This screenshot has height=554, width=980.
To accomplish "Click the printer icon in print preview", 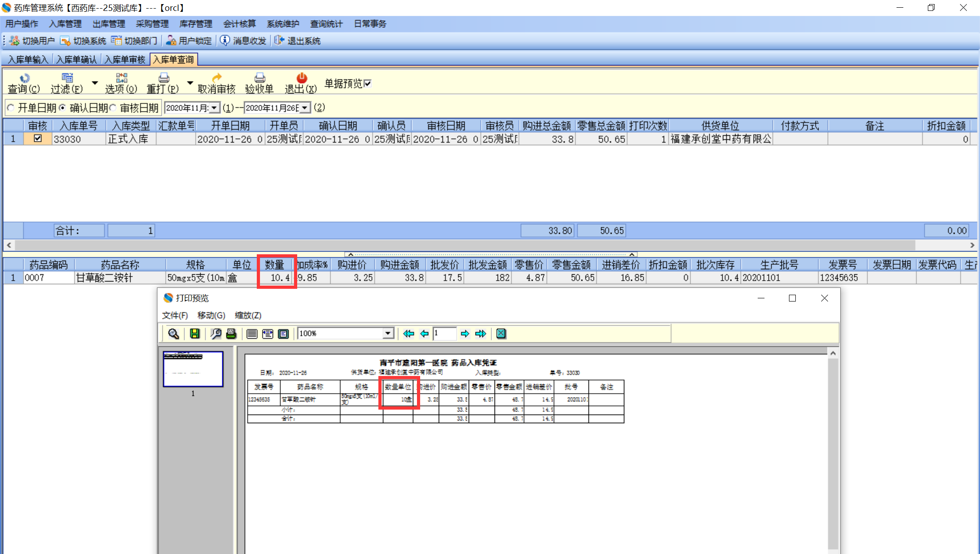I will (231, 334).
